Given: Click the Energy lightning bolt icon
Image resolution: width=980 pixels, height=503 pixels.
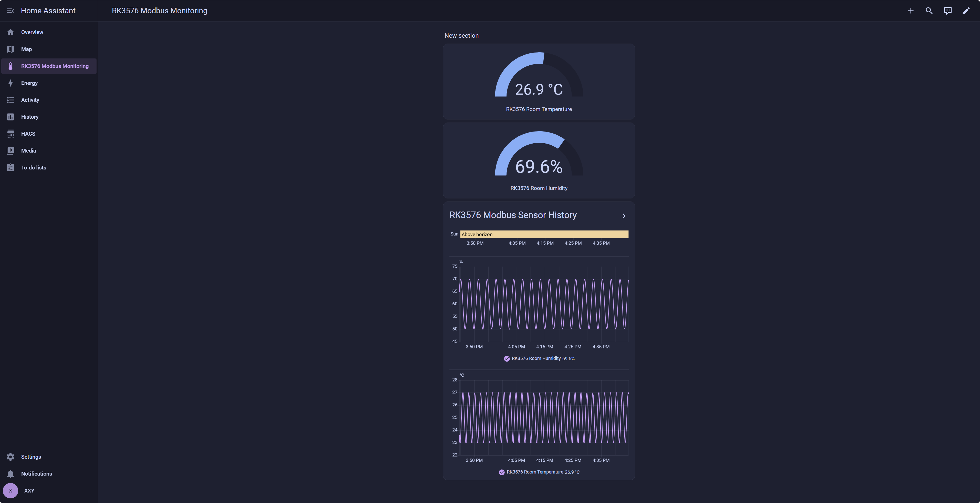Looking at the screenshot, I should pyautogui.click(x=10, y=83).
